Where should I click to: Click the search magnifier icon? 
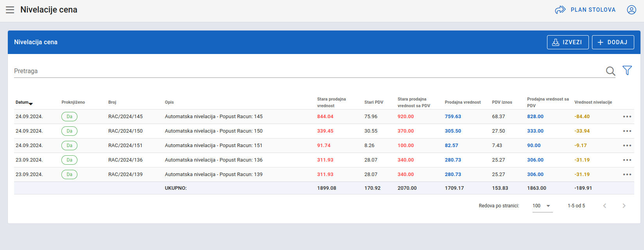point(610,71)
